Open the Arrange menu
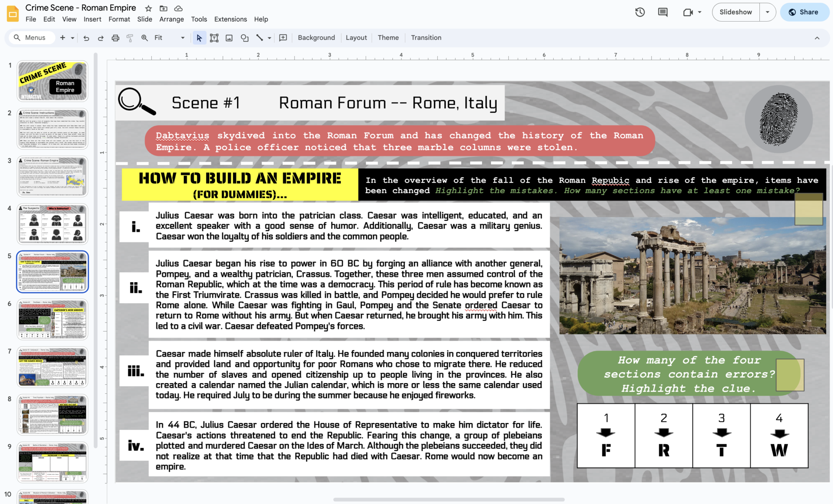 point(171,19)
